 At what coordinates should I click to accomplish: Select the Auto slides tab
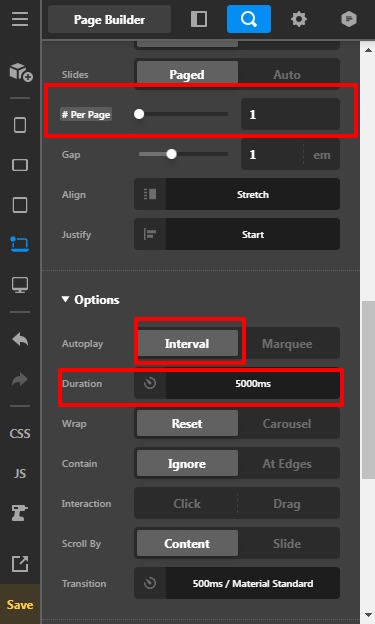click(x=289, y=74)
